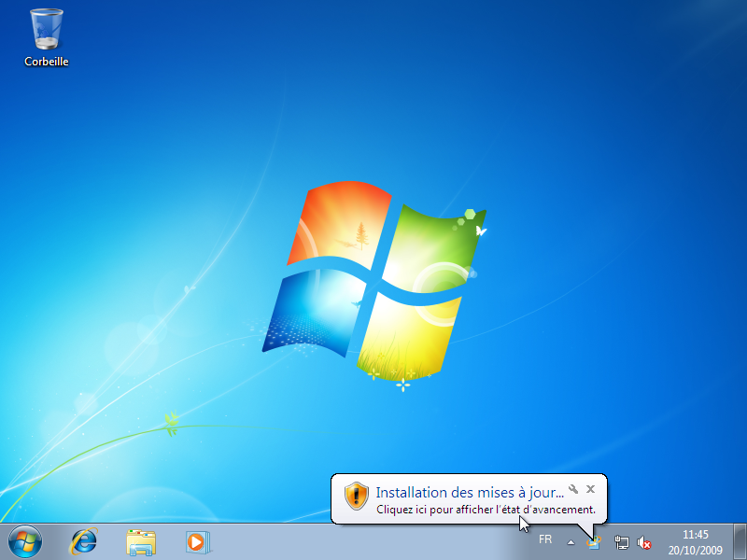Click the muted volume tray icon
The height and width of the screenshot is (560, 747).
coord(644,542)
